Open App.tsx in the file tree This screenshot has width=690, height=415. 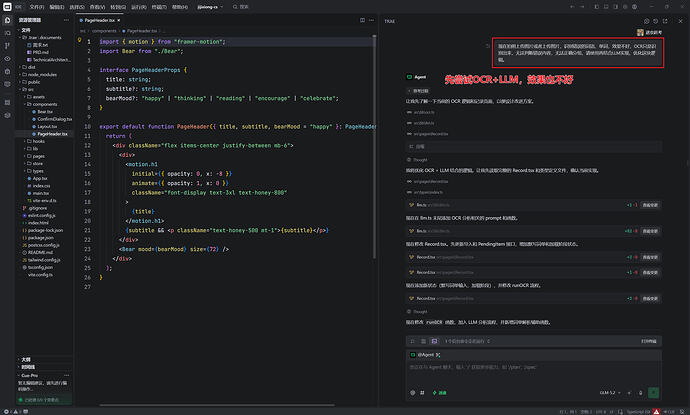(x=40, y=179)
